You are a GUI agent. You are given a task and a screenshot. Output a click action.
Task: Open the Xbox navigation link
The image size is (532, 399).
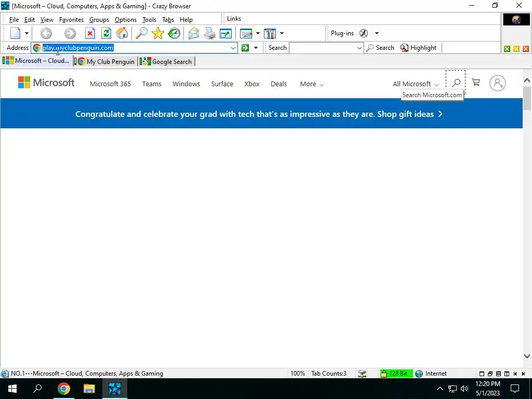252,84
